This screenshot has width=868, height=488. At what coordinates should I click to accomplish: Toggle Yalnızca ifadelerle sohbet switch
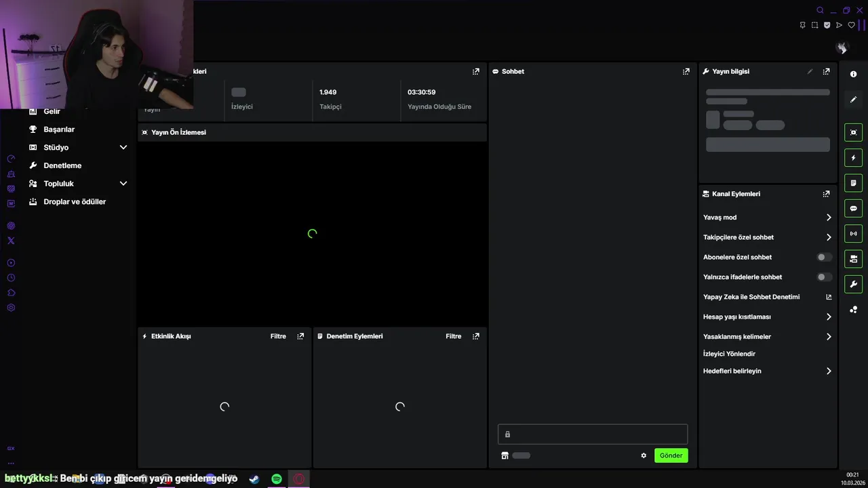pyautogui.click(x=824, y=277)
